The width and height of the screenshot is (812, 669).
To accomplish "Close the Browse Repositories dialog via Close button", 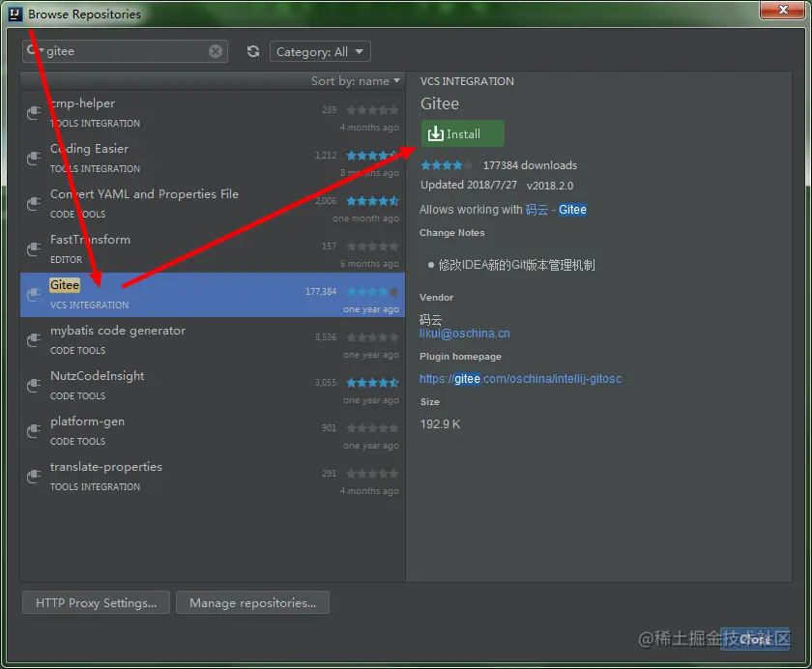I will (755, 639).
